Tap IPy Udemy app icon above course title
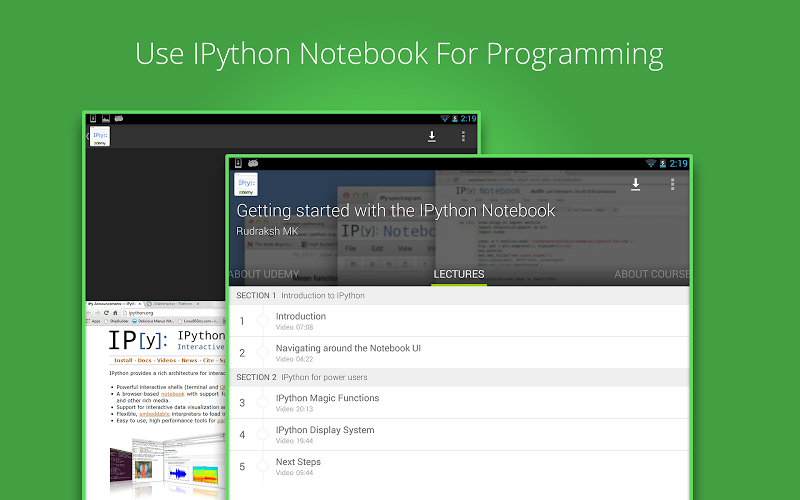The height and width of the screenshot is (500, 800). (246, 184)
